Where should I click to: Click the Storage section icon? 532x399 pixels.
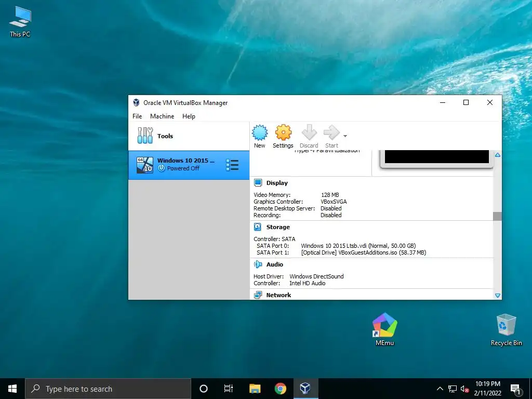click(x=258, y=227)
